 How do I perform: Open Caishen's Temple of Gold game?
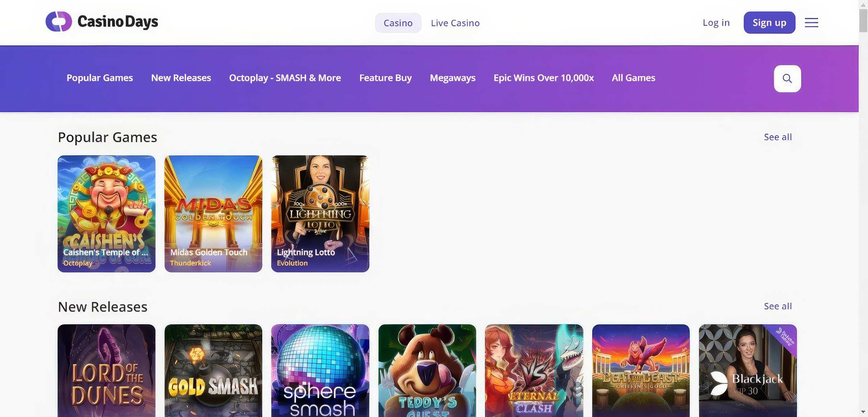pos(106,214)
